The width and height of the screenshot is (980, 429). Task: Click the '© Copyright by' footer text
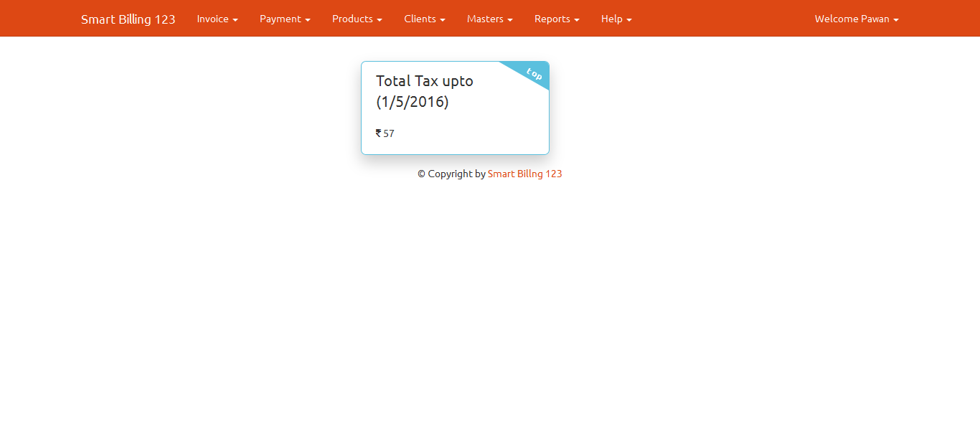[451, 174]
